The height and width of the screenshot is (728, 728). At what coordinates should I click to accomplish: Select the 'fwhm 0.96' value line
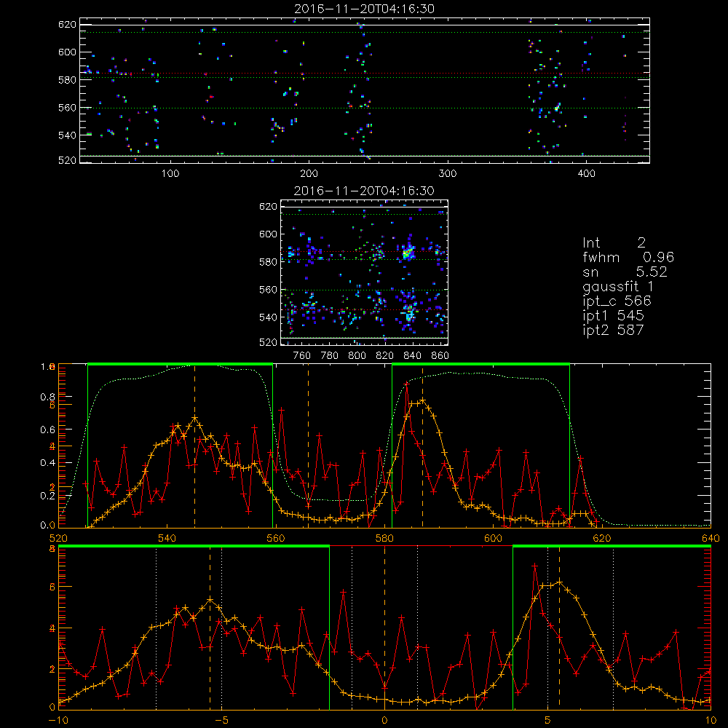(628, 257)
